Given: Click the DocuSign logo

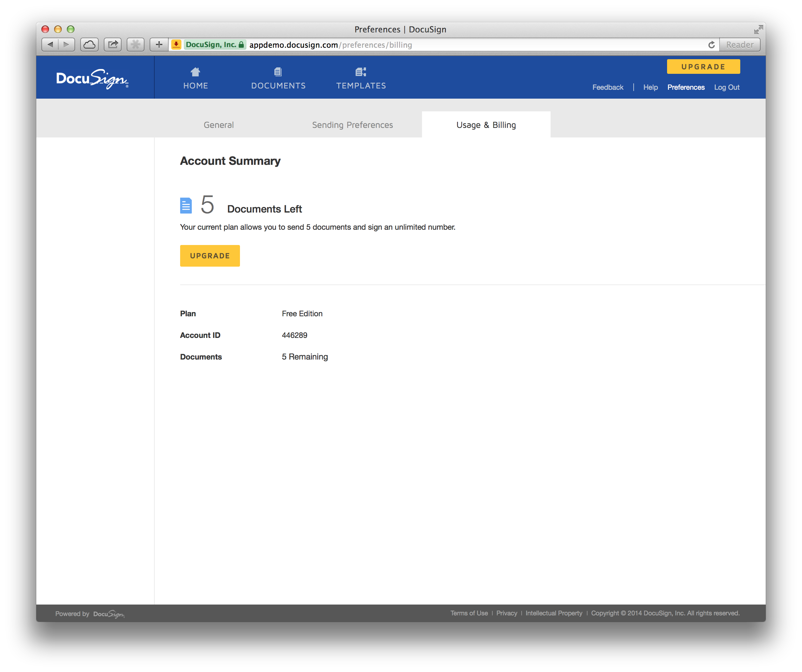Looking at the screenshot, I should click(x=91, y=78).
